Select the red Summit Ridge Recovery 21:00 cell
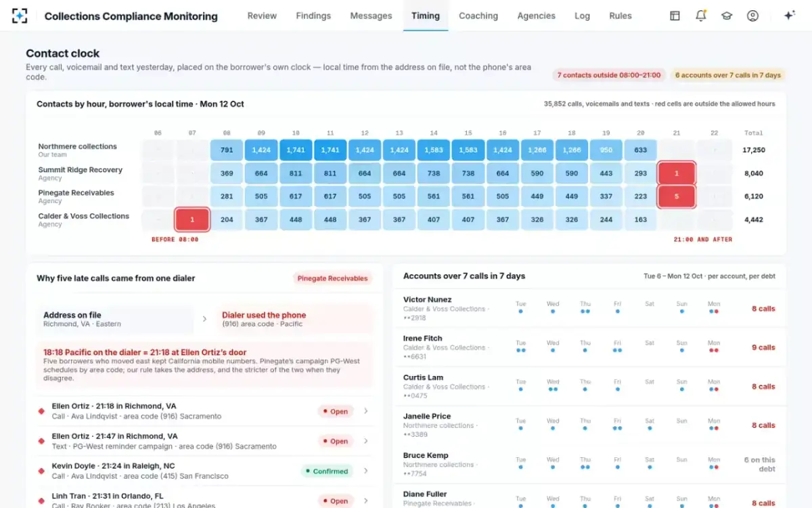 [675, 173]
